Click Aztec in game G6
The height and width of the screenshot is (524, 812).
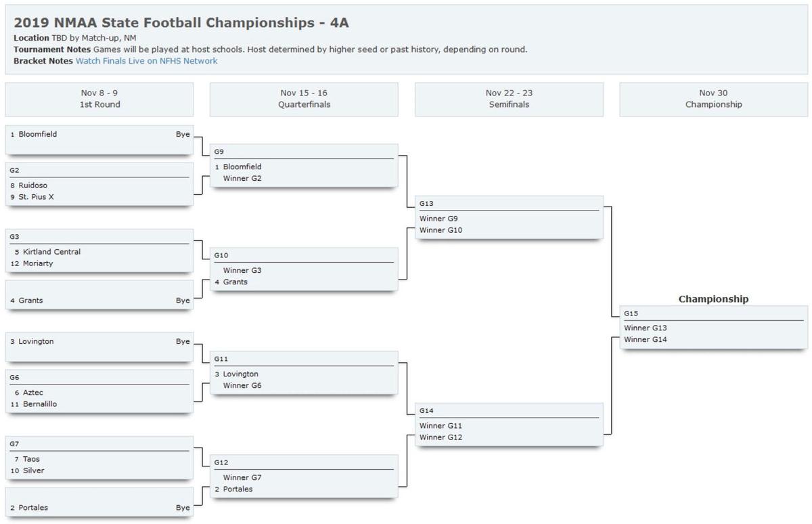33,393
